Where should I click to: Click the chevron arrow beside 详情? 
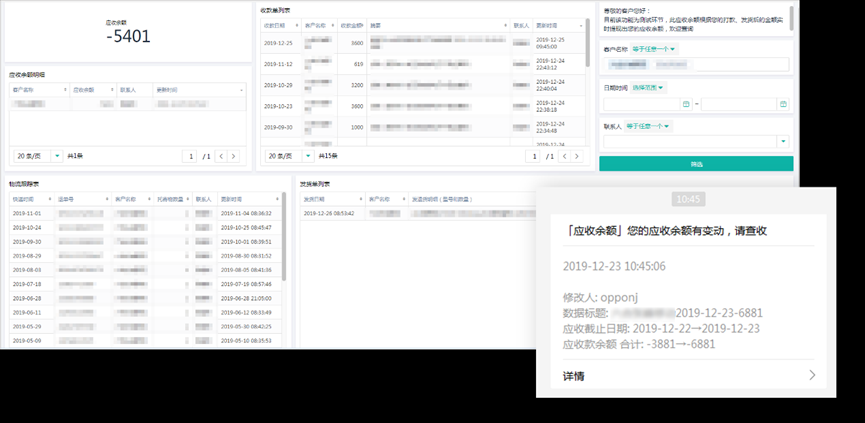812,376
